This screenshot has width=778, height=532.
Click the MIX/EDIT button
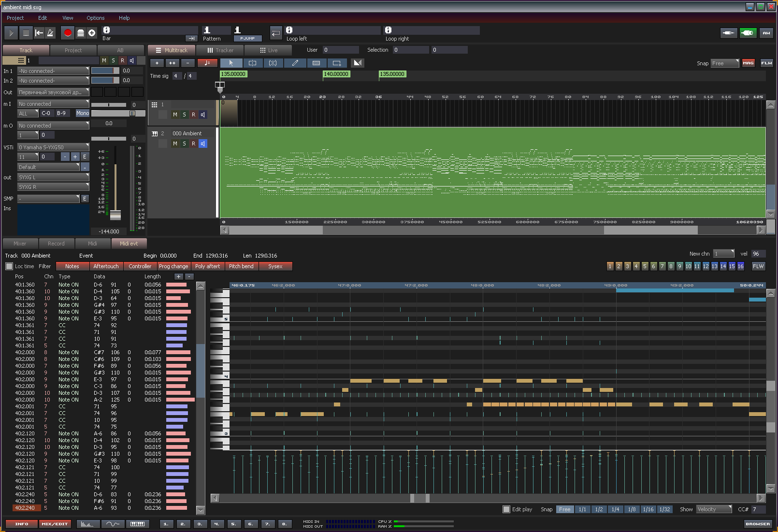point(55,524)
